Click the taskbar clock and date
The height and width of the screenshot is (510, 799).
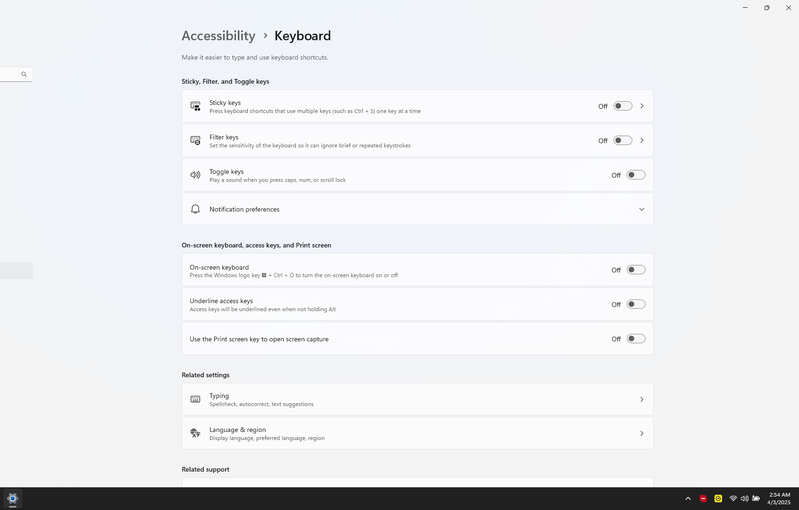tap(779, 498)
